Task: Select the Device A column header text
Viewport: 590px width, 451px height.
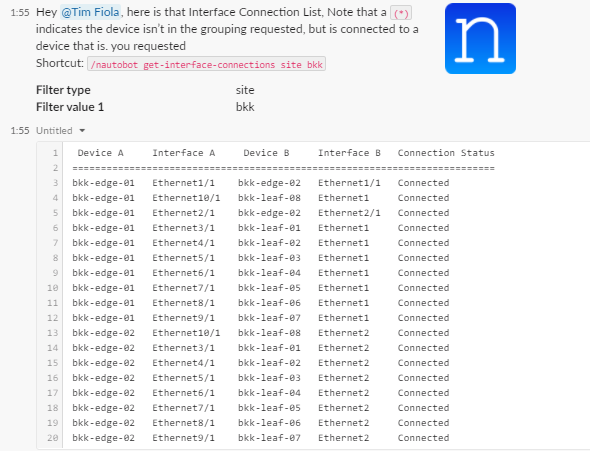Action: tap(100, 153)
